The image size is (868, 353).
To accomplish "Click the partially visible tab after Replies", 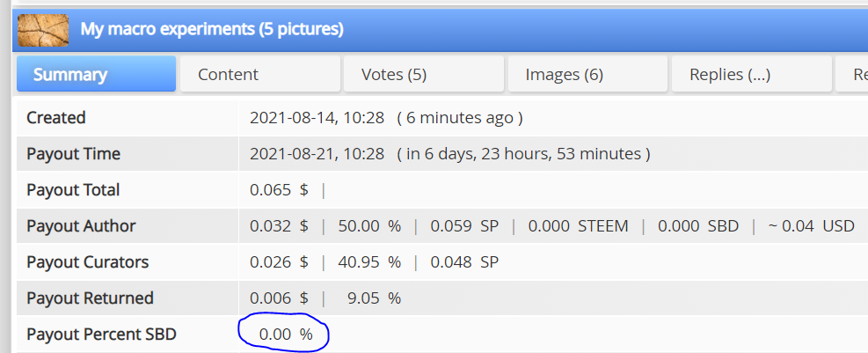I will [852, 74].
